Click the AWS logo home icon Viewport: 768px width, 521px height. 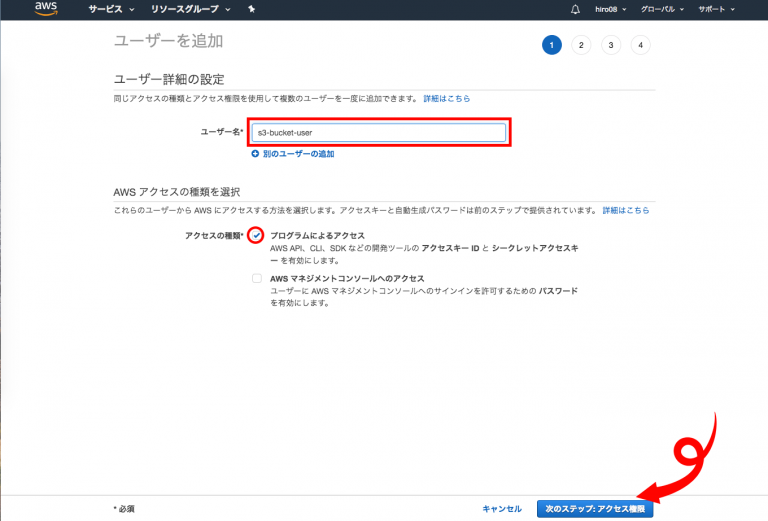click(x=46, y=8)
